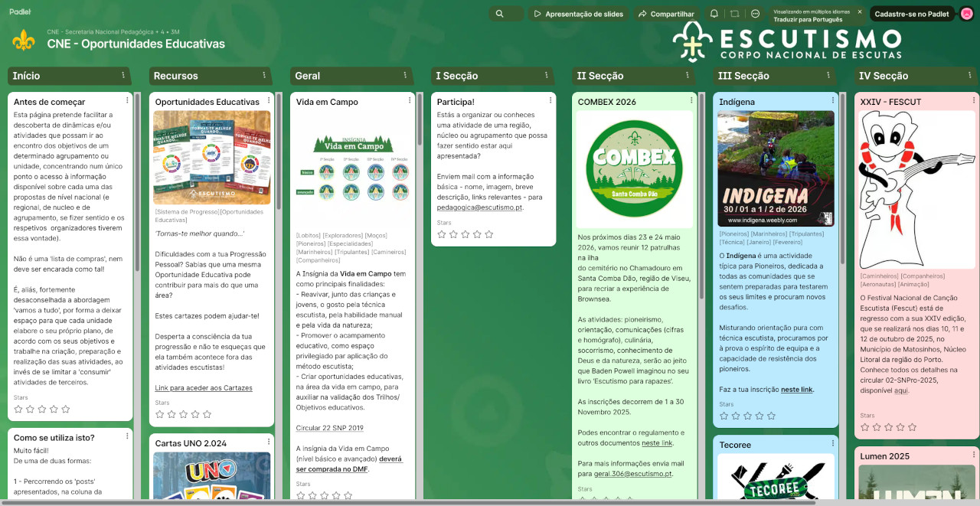Open the Indigena 2026 poster image
The width and height of the screenshot is (980, 506).
click(776, 168)
